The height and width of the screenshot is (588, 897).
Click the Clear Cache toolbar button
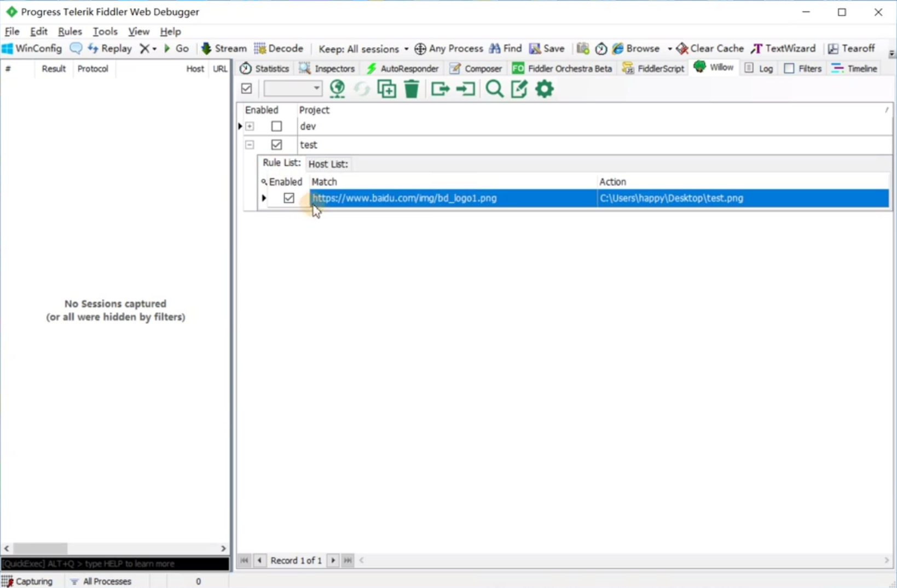[x=710, y=49]
